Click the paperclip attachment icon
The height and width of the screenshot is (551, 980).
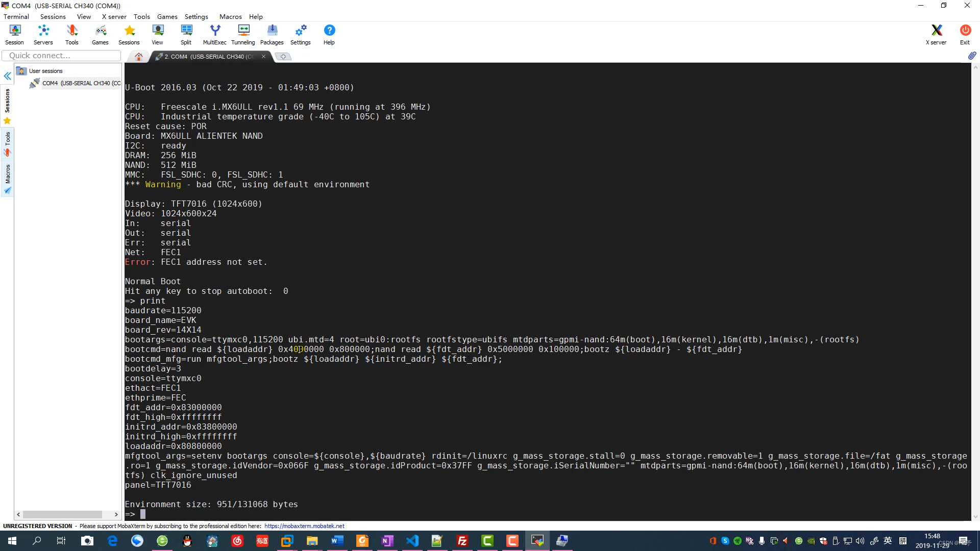click(972, 55)
